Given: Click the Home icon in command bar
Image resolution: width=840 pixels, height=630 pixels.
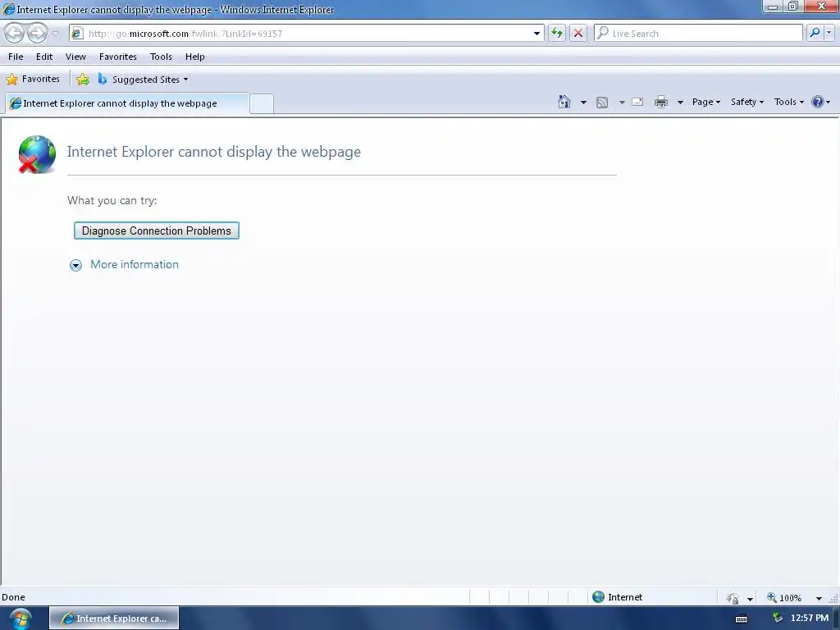Looking at the screenshot, I should [x=564, y=102].
